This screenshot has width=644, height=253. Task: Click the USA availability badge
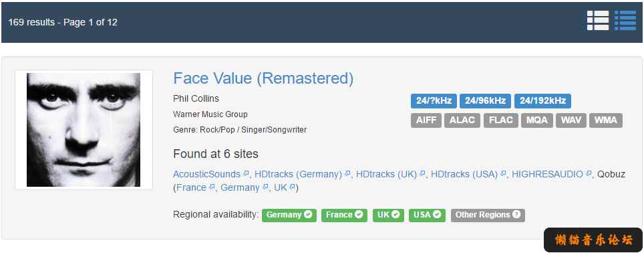pyautogui.click(x=427, y=215)
